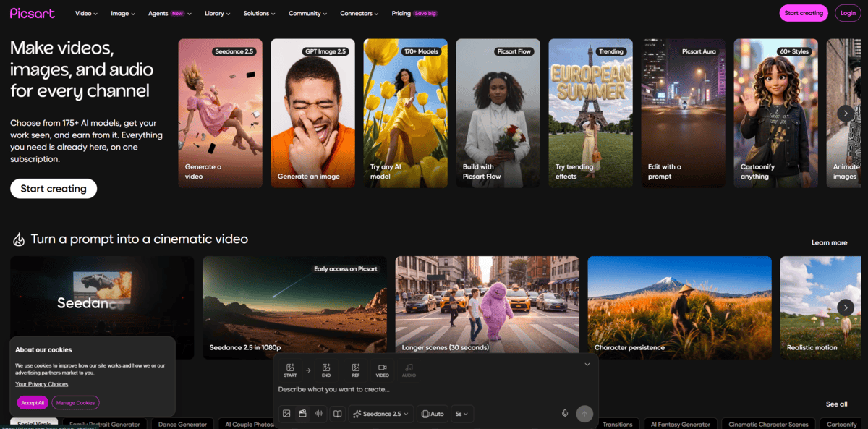Open the Generate an image card
The width and height of the screenshot is (868, 429).
(x=313, y=113)
